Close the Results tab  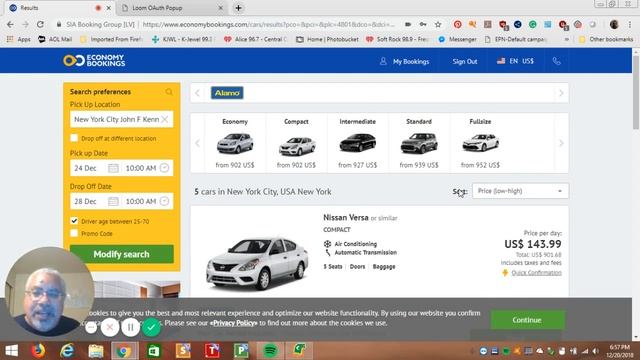tap(109, 8)
